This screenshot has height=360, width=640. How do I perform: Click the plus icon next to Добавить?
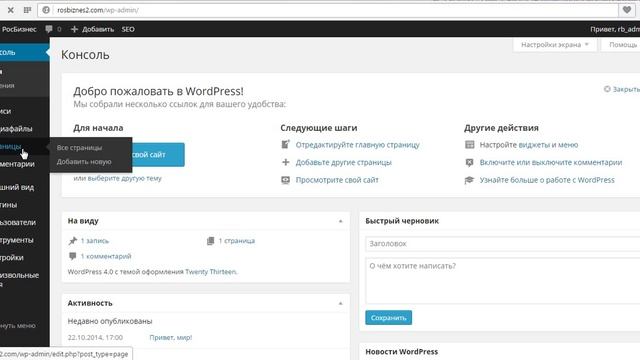coord(74,29)
